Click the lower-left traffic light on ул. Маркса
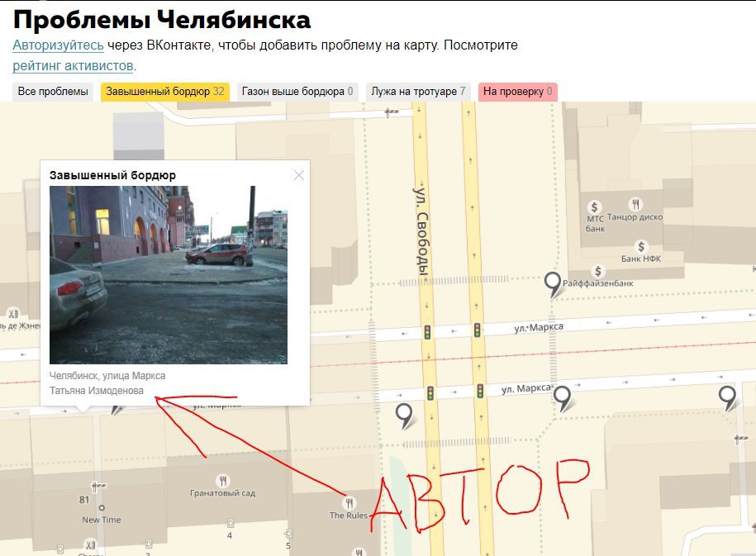The image size is (756, 556). coord(430,393)
